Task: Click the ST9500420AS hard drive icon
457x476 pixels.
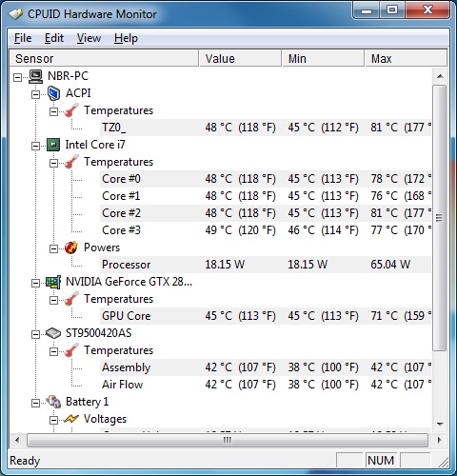Action: 53,333
